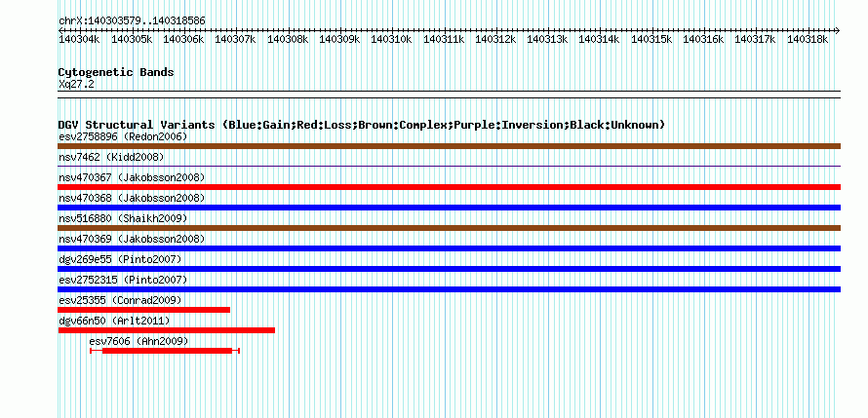Open variant dgv66n50 (Arlt2011) label
The width and height of the screenshot is (868, 418).
click(x=114, y=321)
